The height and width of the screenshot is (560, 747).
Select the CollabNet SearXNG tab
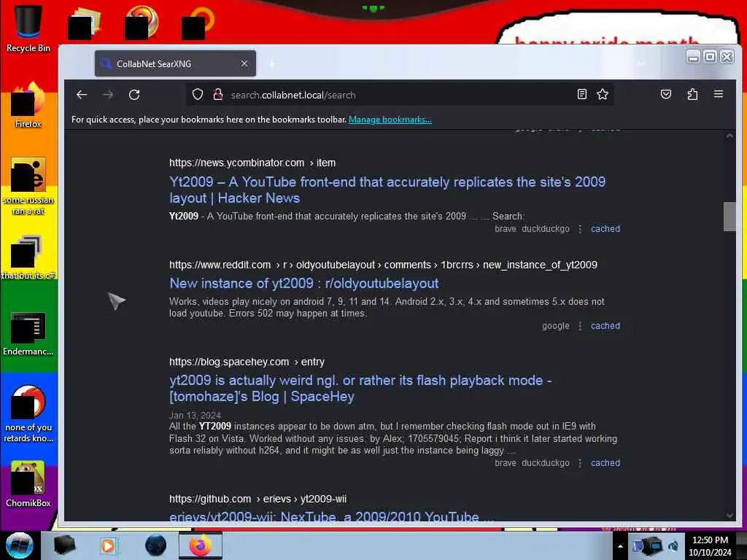(175, 63)
